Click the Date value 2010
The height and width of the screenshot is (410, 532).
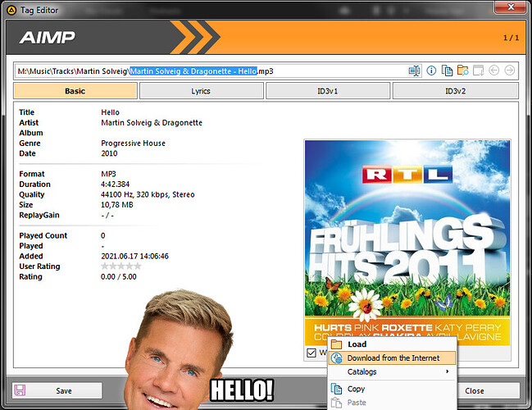point(109,153)
